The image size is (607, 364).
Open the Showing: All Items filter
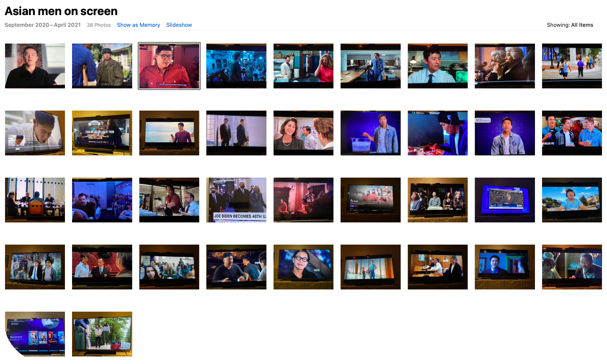[570, 25]
